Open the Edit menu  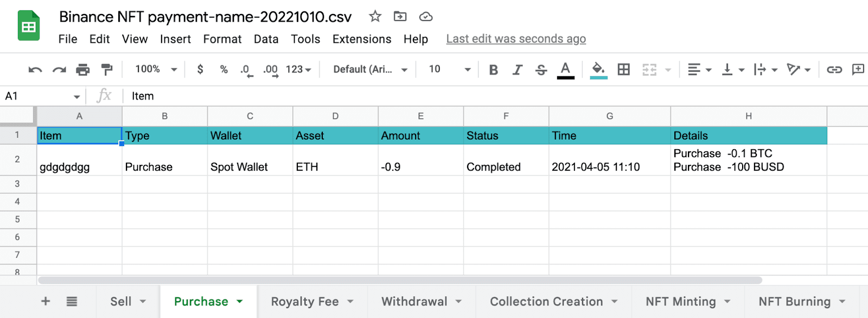tap(100, 39)
